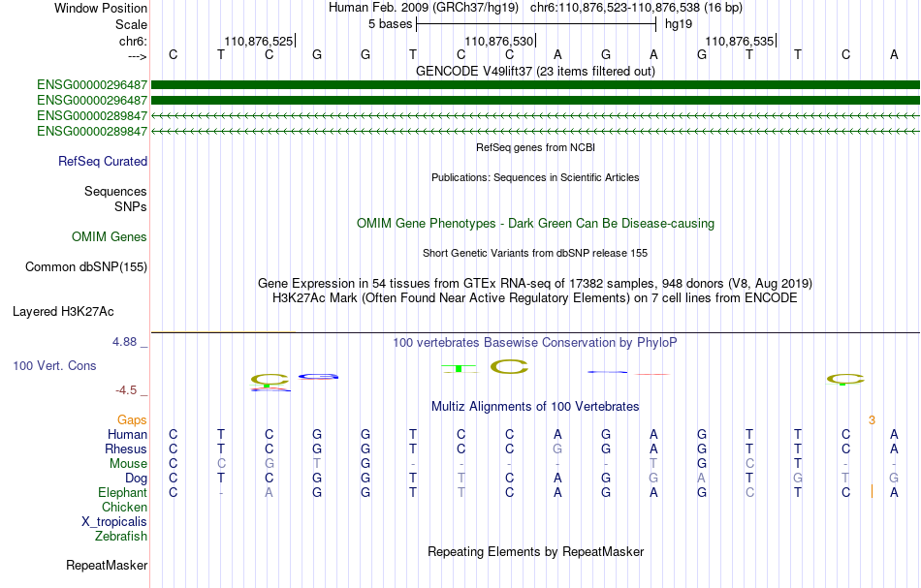Click the light gray A in Dog row

701,479
